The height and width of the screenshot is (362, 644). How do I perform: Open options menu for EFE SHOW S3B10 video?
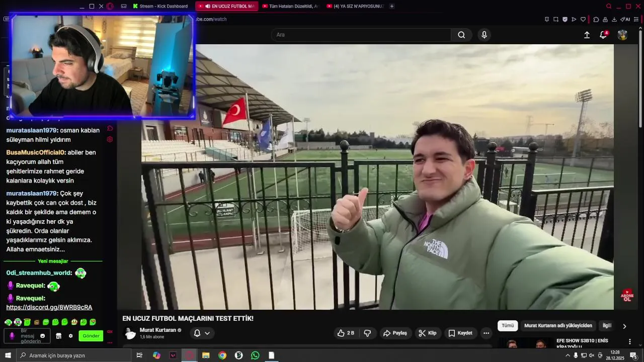click(629, 341)
